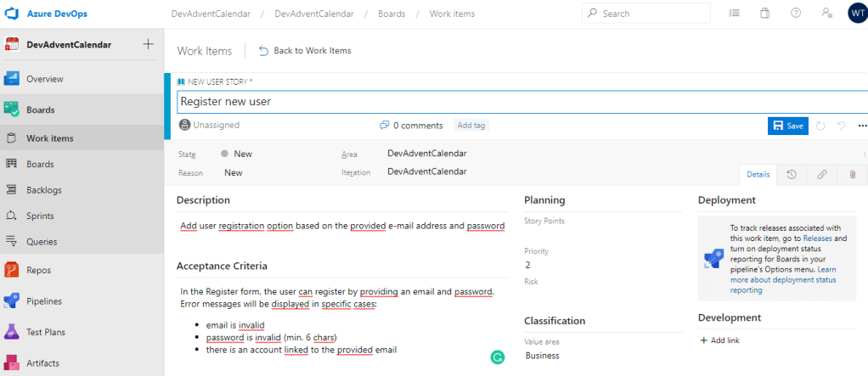This screenshot has width=868, height=376.
Task: Open the Links tab icon
Action: [x=821, y=174]
